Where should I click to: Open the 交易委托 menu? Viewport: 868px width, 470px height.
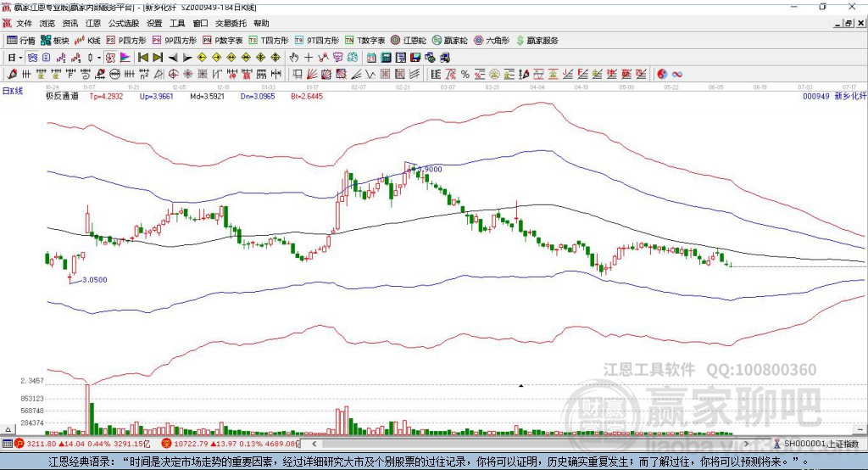231,23
